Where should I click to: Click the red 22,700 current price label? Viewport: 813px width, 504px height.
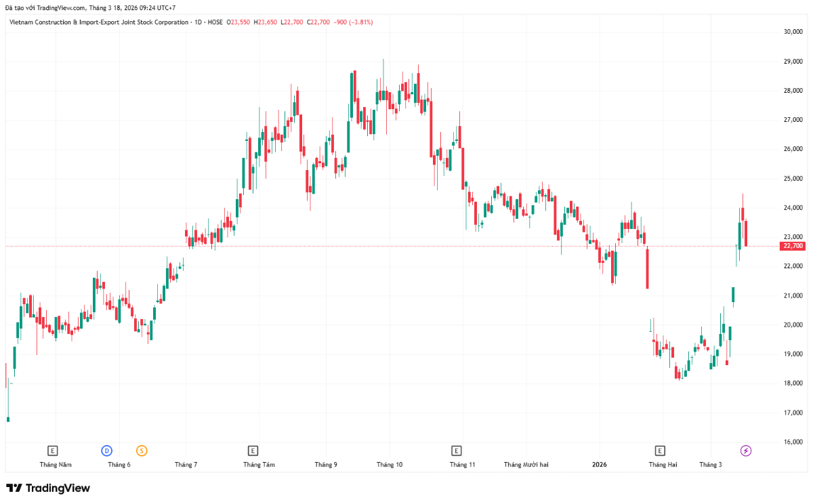click(793, 246)
